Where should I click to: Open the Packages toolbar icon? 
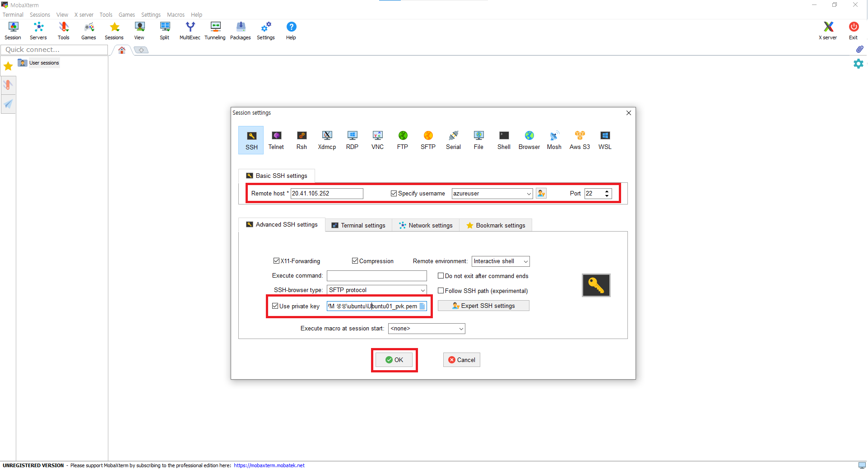(241, 31)
